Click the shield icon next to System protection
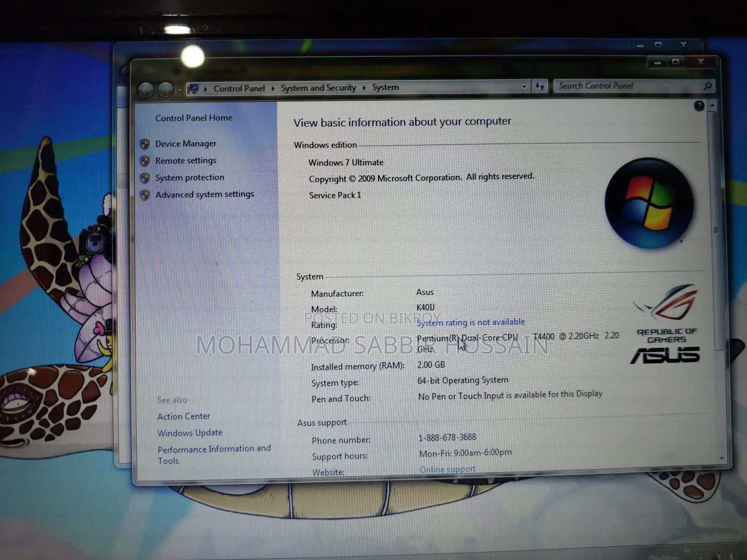747x560 pixels. [x=145, y=178]
